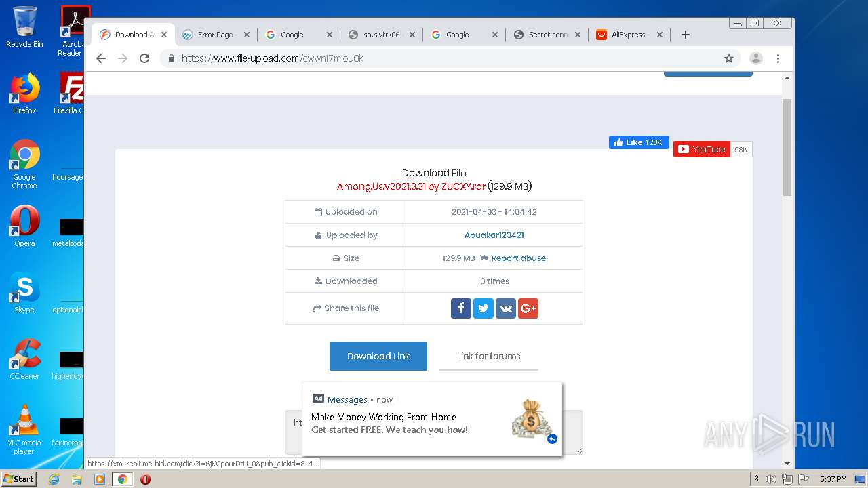Click the Make Money Working From Home ad
The width and height of the screenshot is (868, 488).
pyautogui.click(x=432, y=419)
